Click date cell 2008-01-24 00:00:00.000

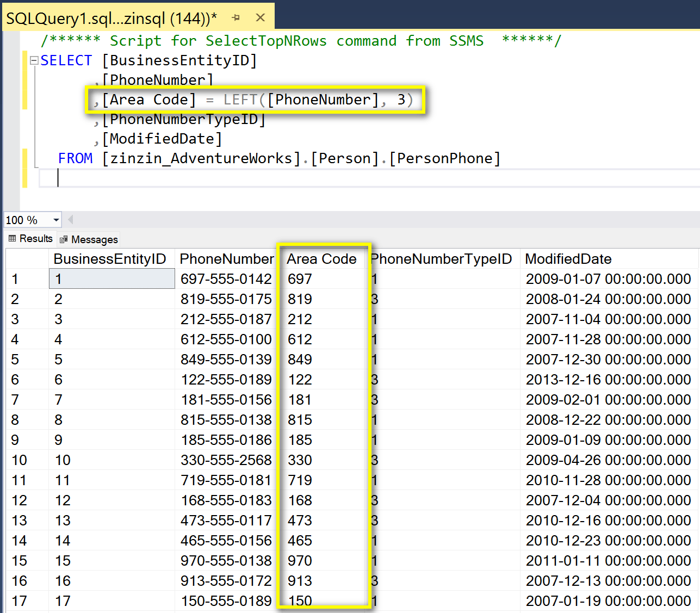click(609, 299)
